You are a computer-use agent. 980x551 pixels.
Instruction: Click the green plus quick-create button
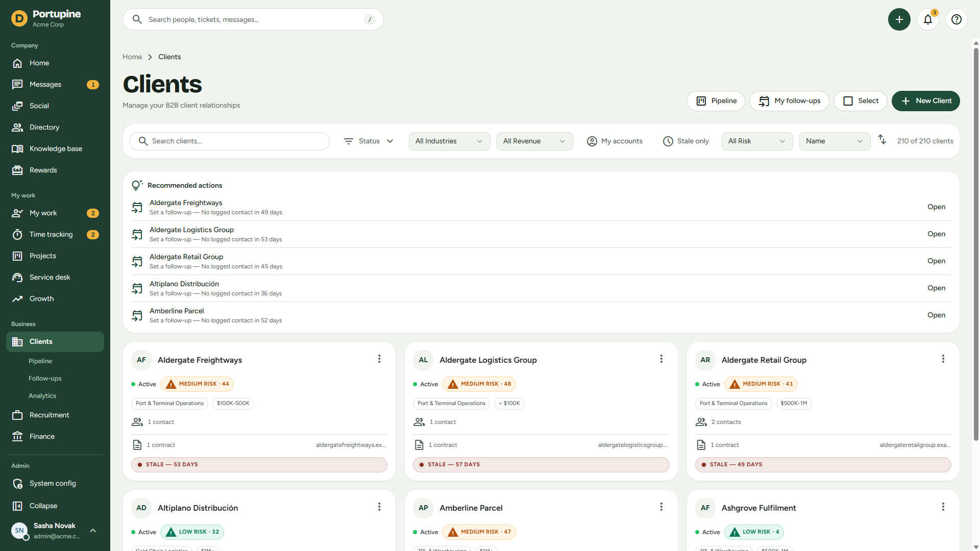(x=899, y=19)
